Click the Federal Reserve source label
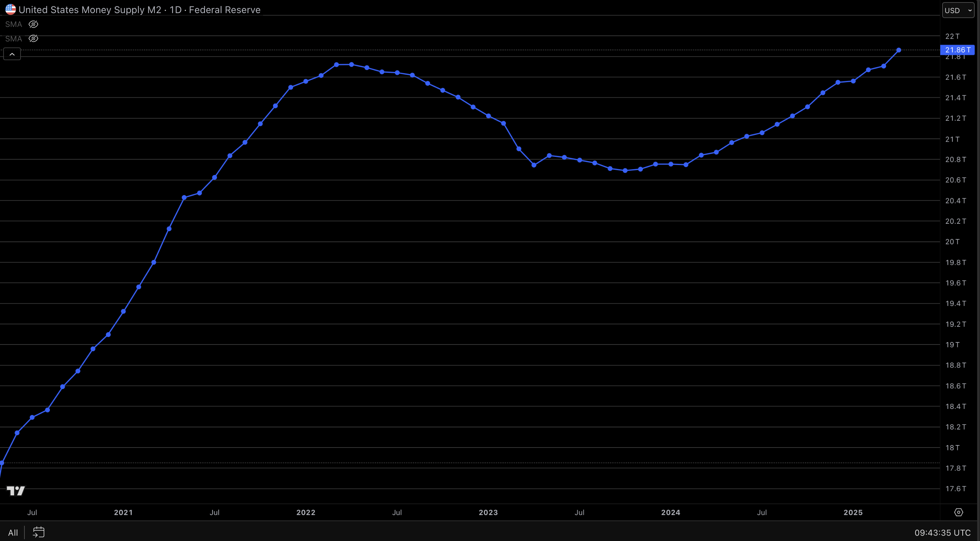The width and height of the screenshot is (980, 541). (224, 10)
